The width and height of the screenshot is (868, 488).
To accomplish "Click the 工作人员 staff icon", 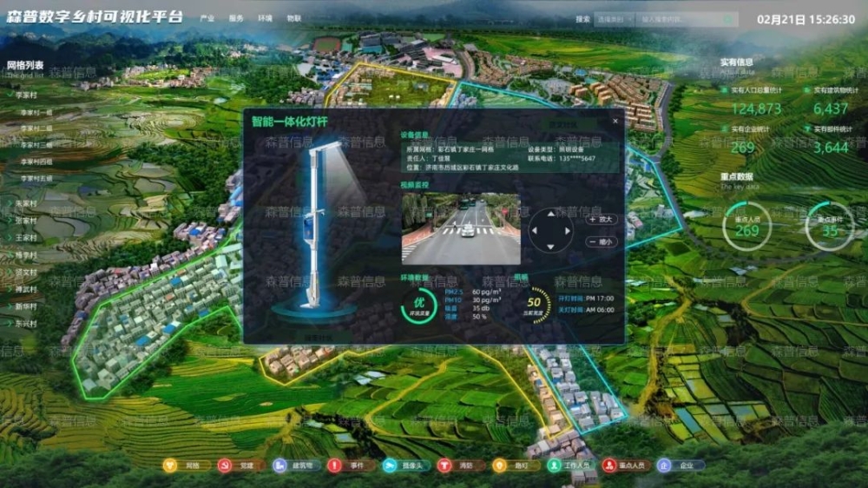I will (554, 465).
